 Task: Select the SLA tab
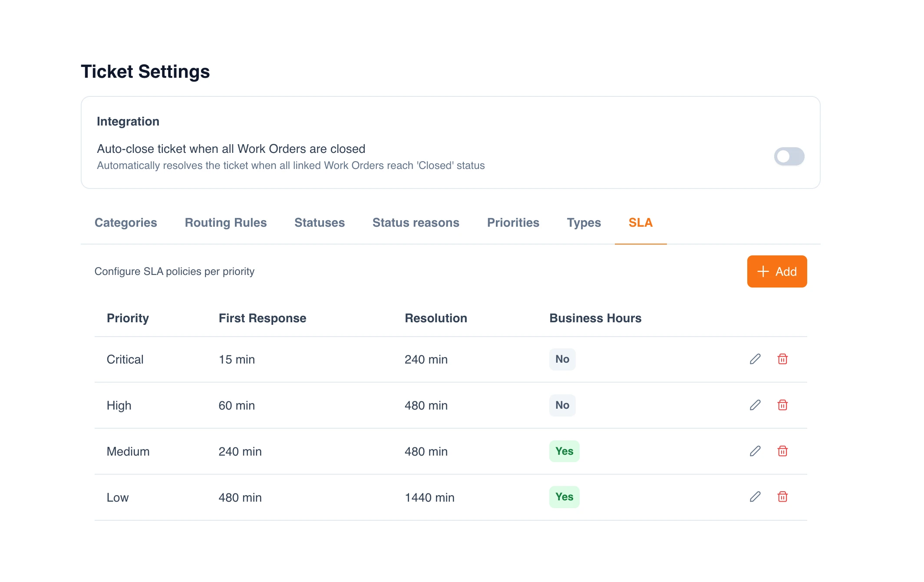click(x=641, y=223)
